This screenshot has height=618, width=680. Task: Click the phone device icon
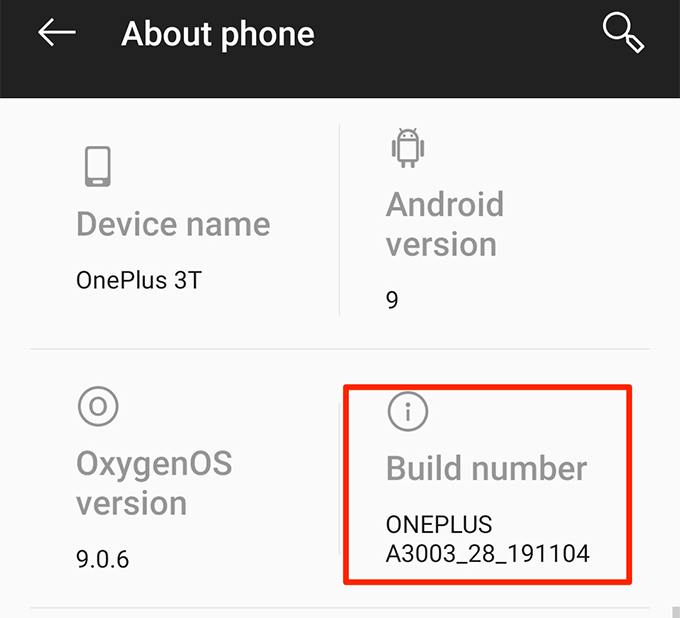click(x=98, y=166)
